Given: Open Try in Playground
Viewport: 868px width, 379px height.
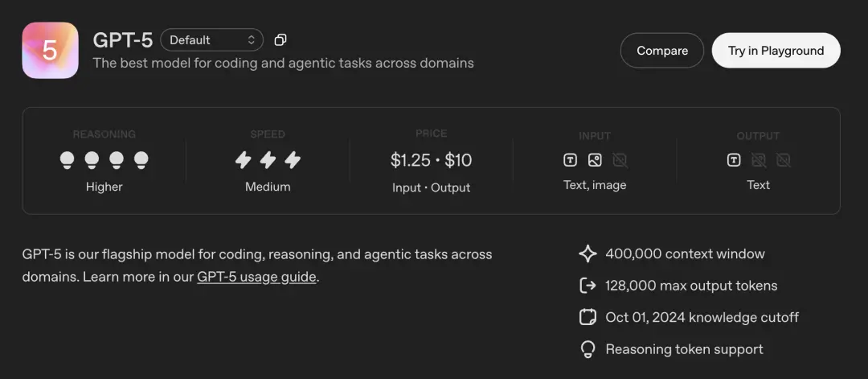Looking at the screenshot, I should [776, 51].
